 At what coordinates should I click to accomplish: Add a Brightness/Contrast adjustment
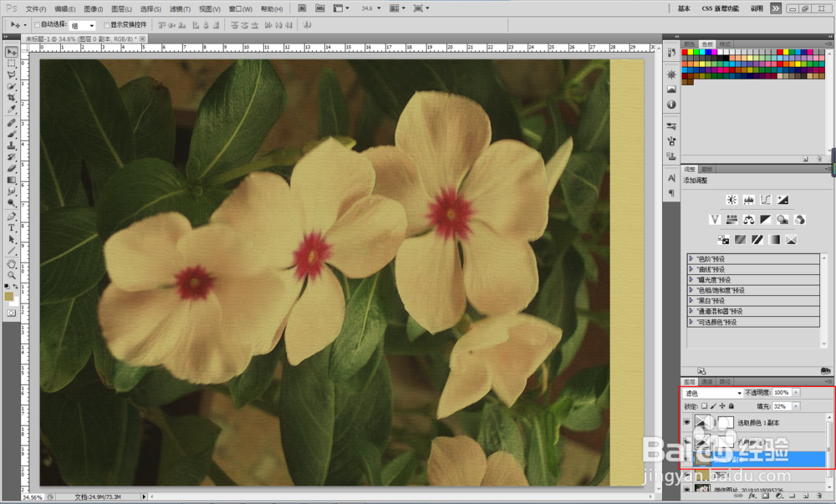[732, 200]
